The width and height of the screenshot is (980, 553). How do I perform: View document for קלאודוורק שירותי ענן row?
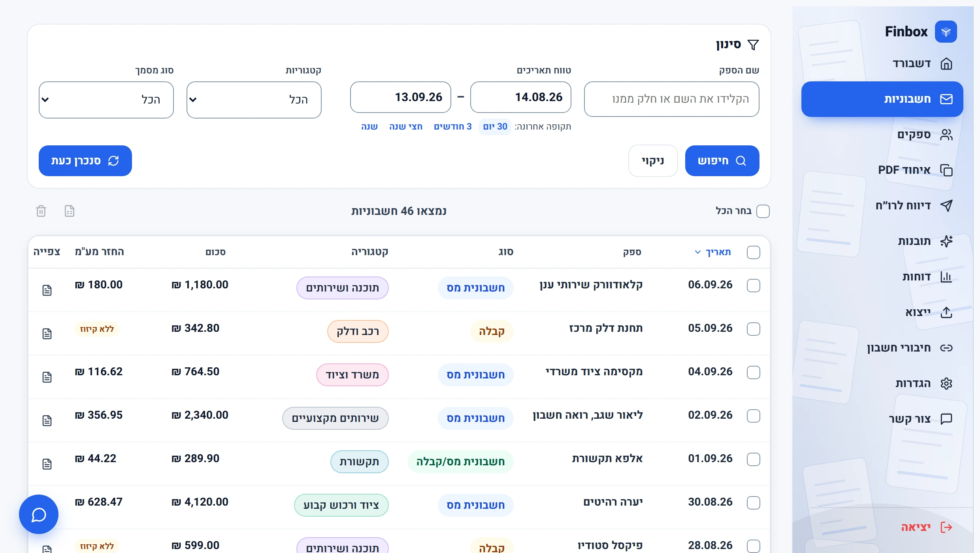pos(47,290)
